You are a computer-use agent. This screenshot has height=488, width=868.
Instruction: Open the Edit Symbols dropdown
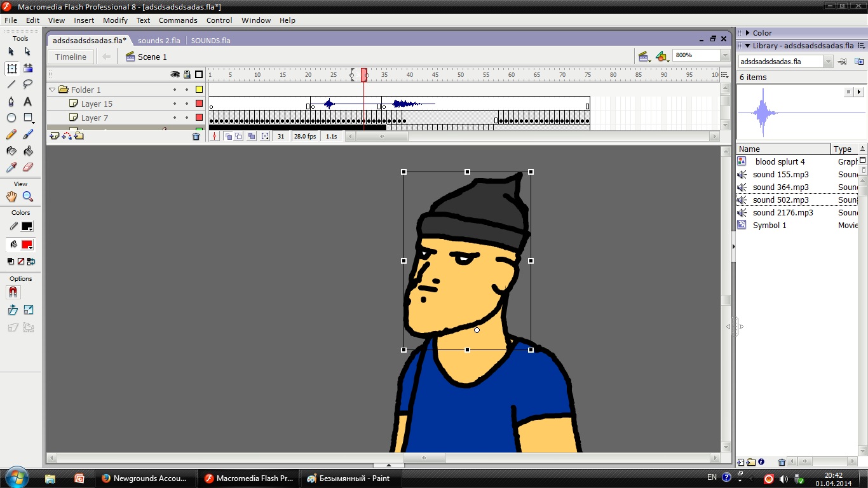662,57
